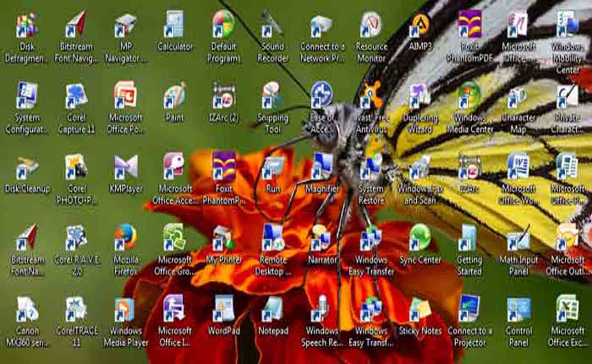
Task: Select CorelTRACE 11 icon
Action: click(x=76, y=308)
